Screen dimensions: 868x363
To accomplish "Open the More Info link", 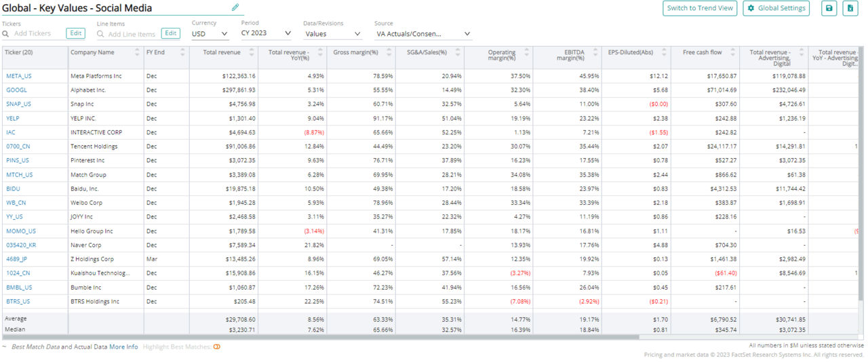I will (123, 347).
